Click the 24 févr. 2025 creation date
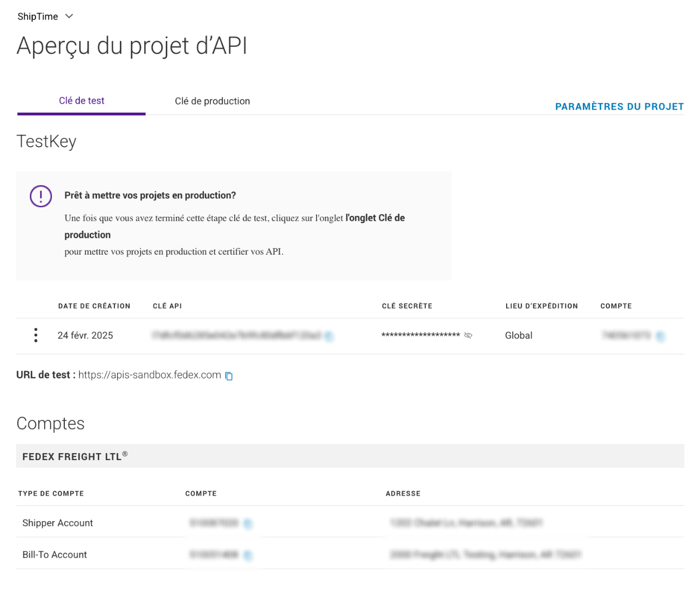The image size is (700, 591). [x=86, y=335]
